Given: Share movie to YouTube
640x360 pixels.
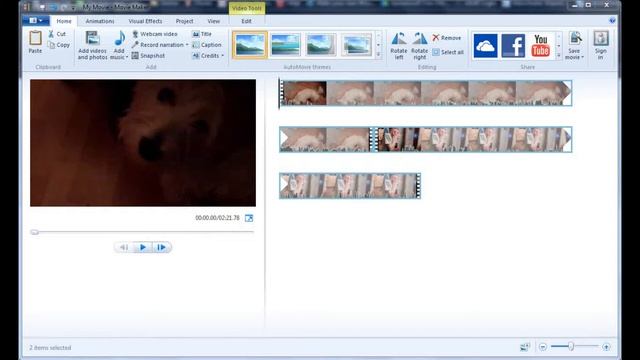Looking at the screenshot, I should [540, 46].
